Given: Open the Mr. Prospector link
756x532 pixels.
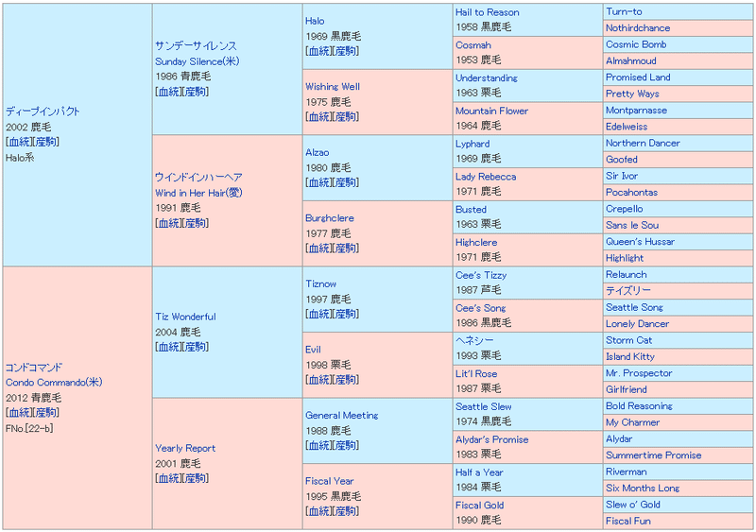Looking at the screenshot, I should click(639, 373).
